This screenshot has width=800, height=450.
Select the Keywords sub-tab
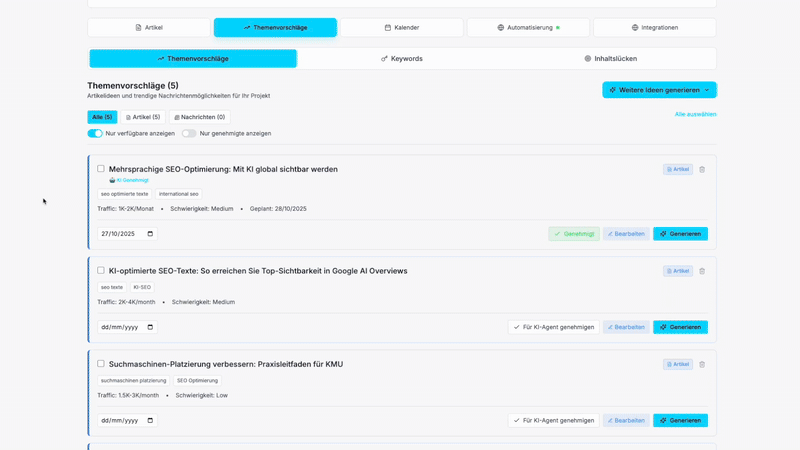click(x=402, y=59)
